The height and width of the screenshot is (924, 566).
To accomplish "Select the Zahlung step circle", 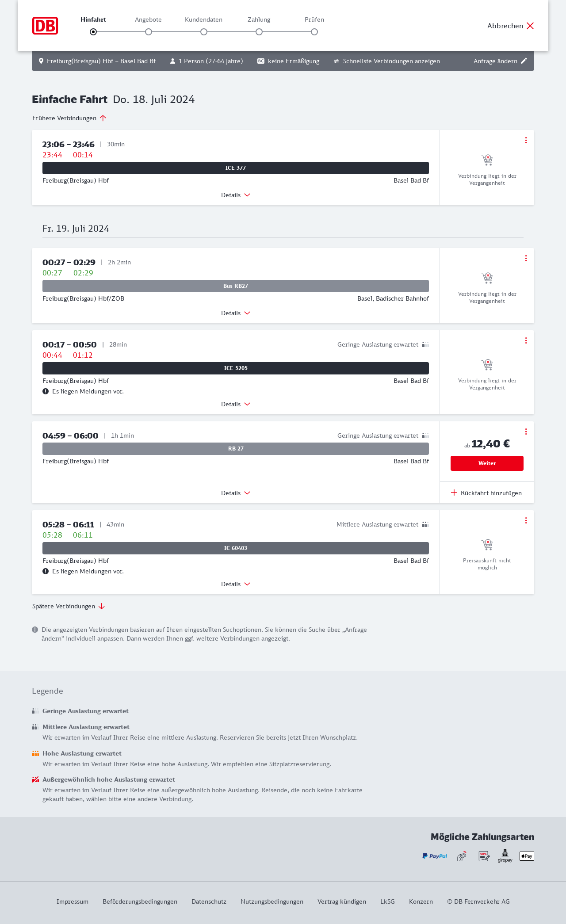I will 259,32.
